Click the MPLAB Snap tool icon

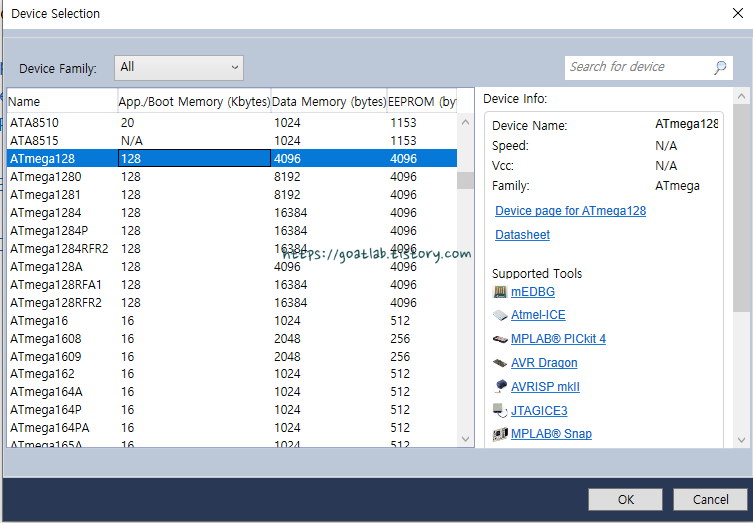[x=500, y=434]
